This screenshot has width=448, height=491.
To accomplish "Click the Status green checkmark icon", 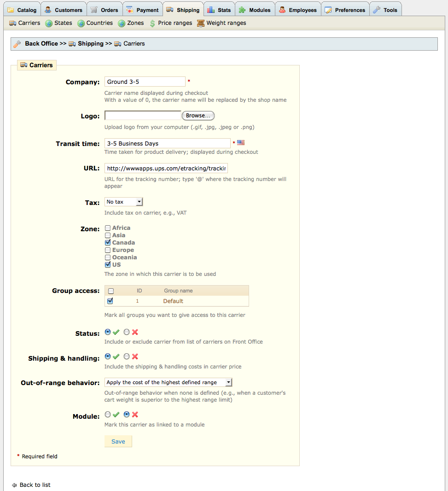I will (116, 332).
